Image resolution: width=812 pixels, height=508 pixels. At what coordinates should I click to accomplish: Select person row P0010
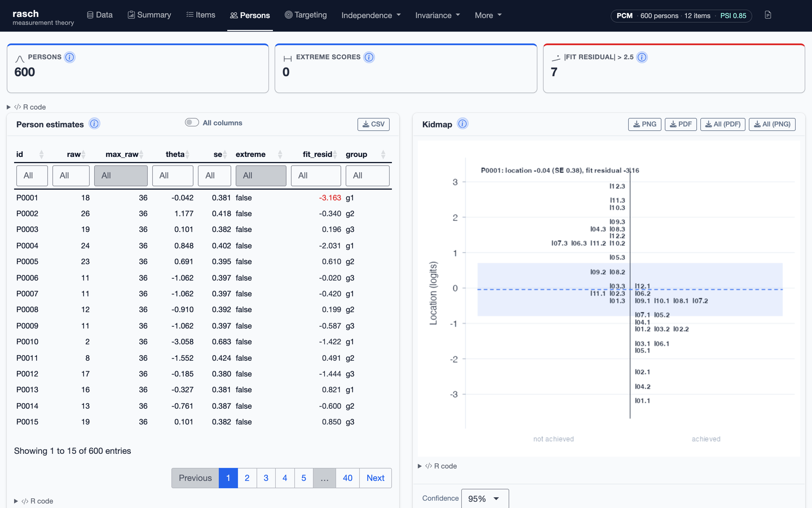pyautogui.click(x=203, y=342)
